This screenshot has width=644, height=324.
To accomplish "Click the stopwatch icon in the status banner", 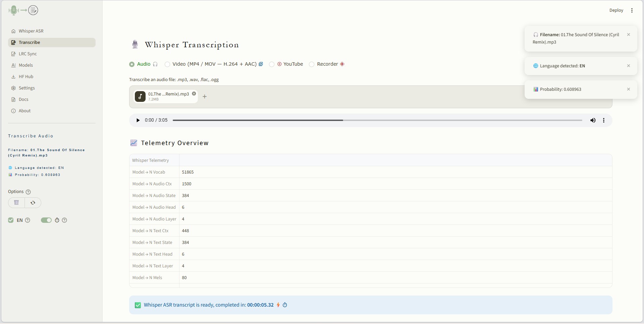I will pyautogui.click(x=285, y=305).
